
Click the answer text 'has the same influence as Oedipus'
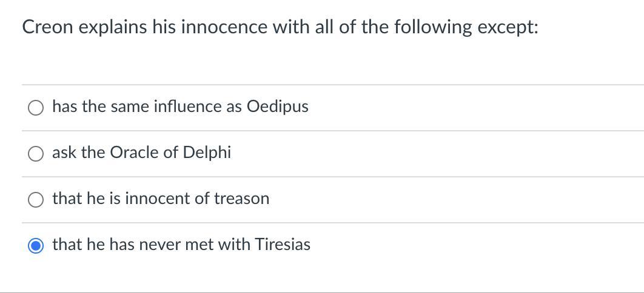tap(180, 107)
